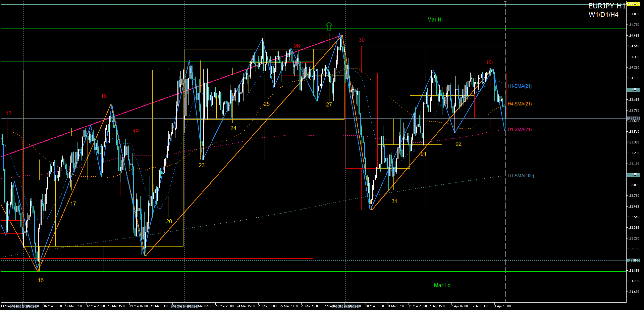The width and height of the screenshot is (644, 310).
Task: Click the EURJPY H1 chart title
Action: point(607,6)
